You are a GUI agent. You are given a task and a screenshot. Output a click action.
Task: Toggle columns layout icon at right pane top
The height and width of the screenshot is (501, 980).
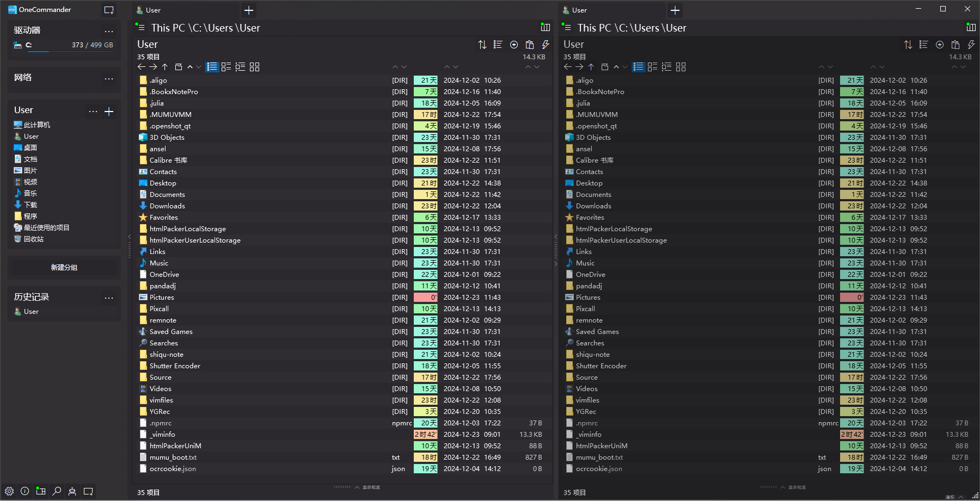(971, 27)
